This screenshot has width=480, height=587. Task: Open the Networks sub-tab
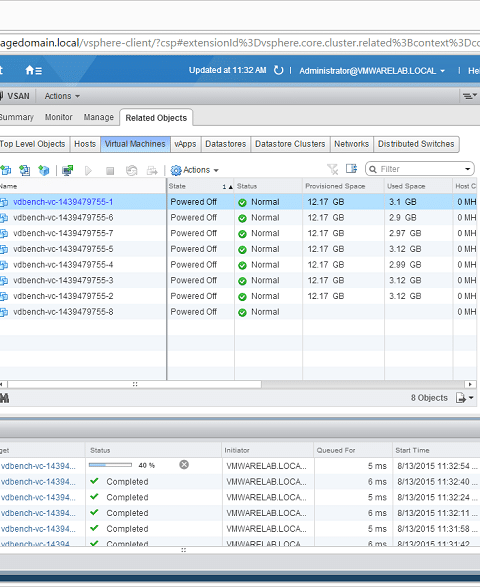pyautogui.click(x=352, y=144)
